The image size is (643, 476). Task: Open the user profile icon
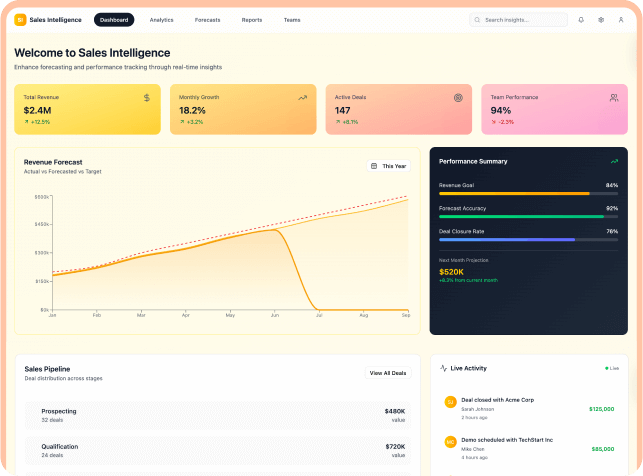(x=621, y=19)
